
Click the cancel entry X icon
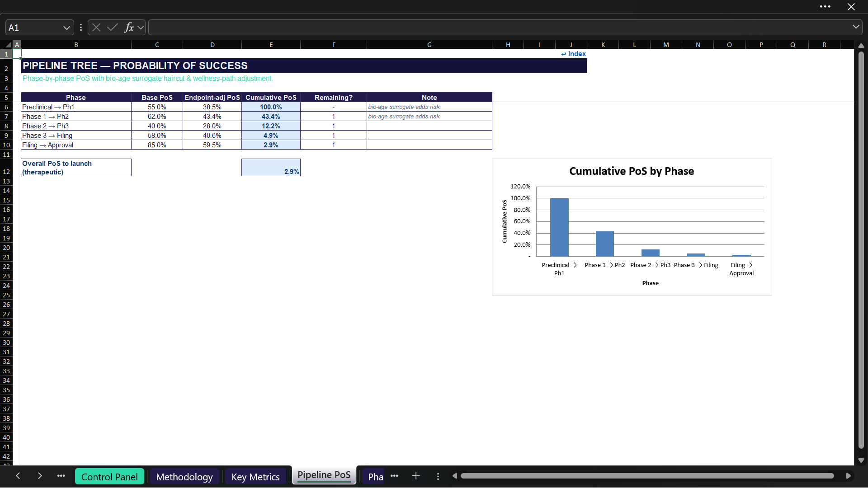[96, 28]
